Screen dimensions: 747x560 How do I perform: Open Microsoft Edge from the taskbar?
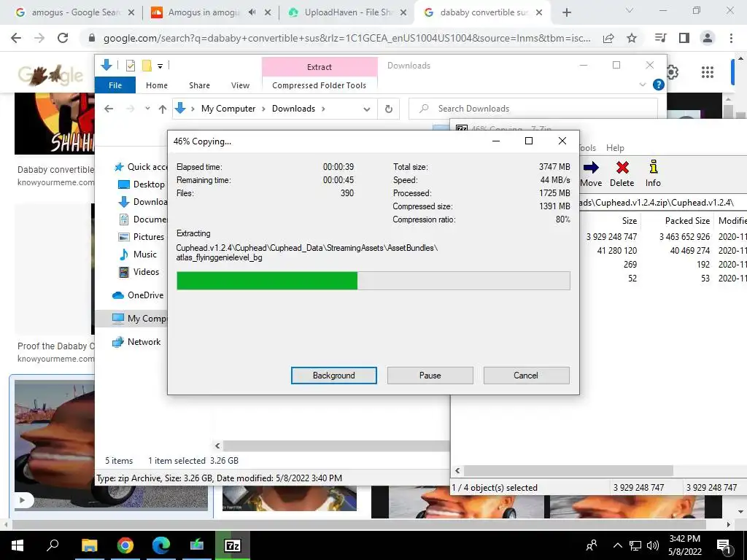pos(161,545)
